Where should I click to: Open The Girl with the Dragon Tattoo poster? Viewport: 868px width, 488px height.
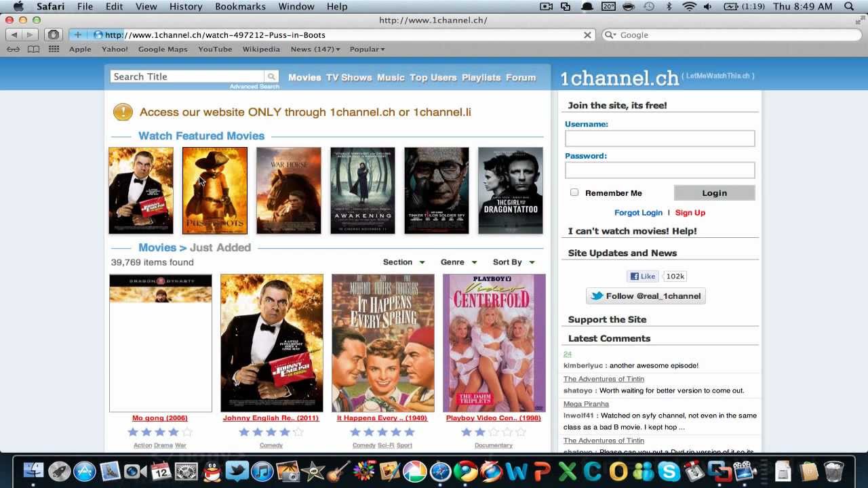511,190
